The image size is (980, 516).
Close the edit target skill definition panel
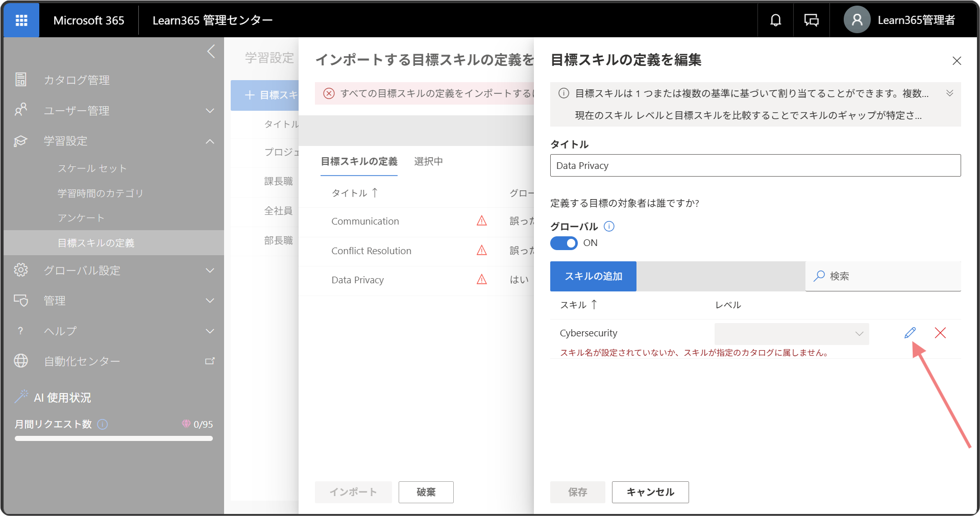tap(957, 61)
